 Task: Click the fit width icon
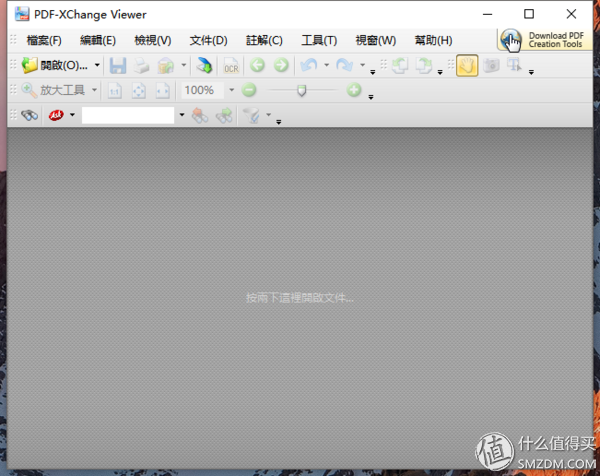[x=163, y=91]
